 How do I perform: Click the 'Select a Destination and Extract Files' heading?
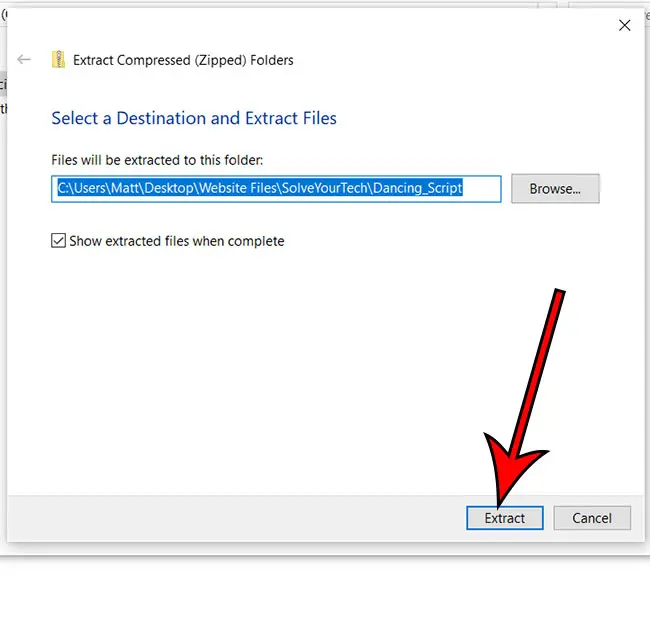[194, 118]
